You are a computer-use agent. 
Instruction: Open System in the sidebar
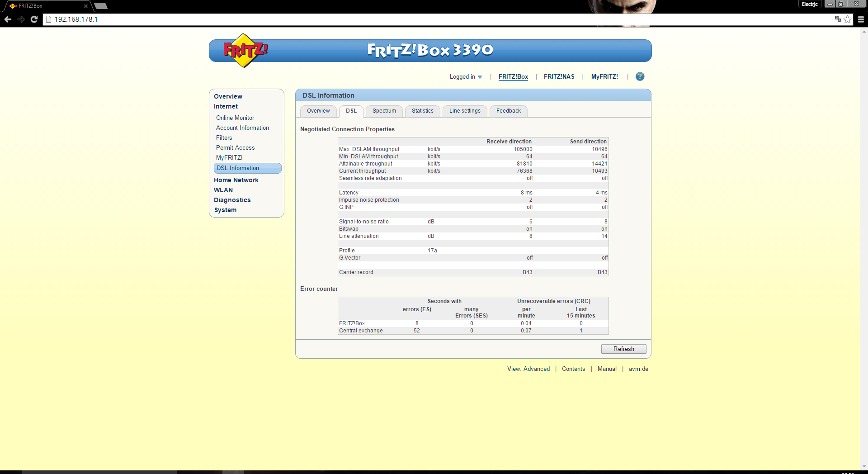[225, 210]
